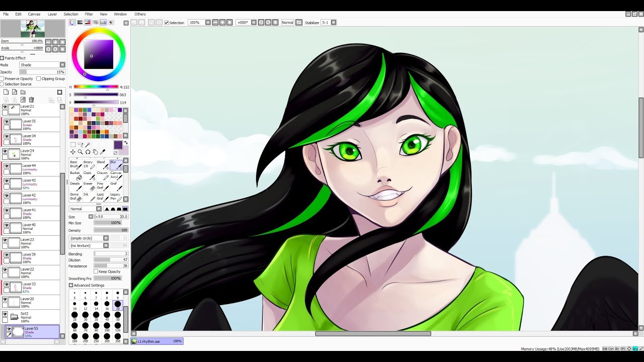Viewport: 644px width, 362px height.
Task: Select the Crayon tool
Action: click(102, 175)
